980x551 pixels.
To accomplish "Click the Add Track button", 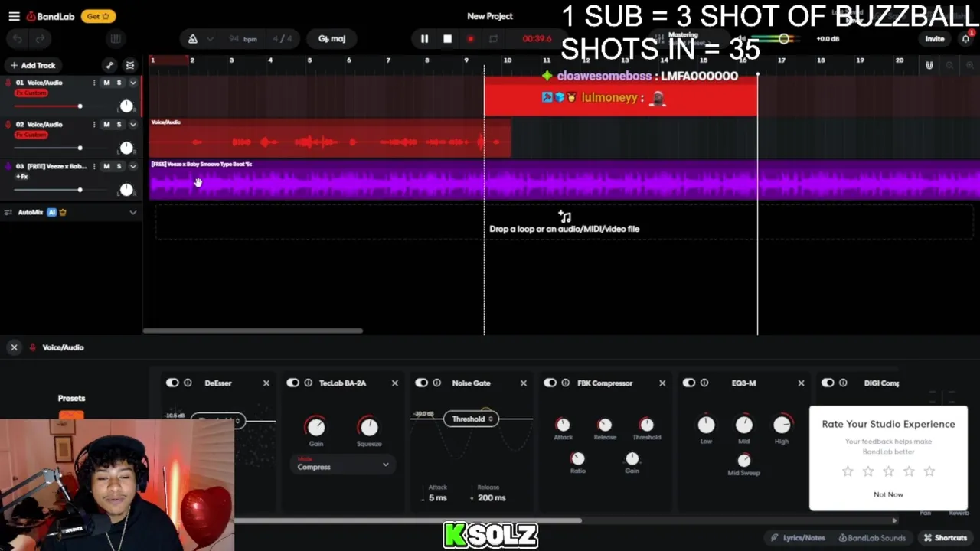I will [33, 66].
